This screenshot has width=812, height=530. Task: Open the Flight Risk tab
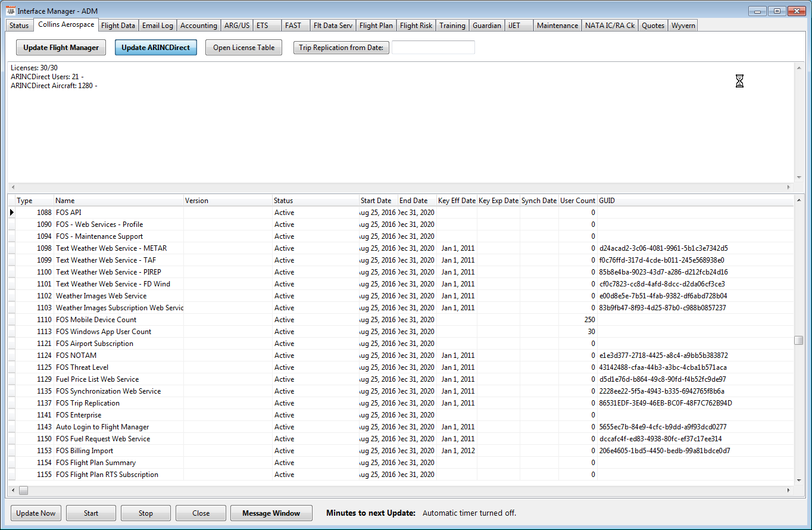pos(416,26)
